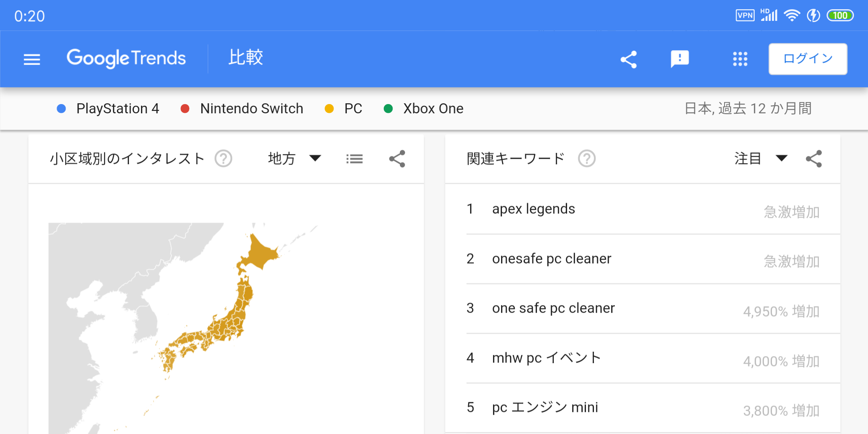Open the send feedback icon

680,59
